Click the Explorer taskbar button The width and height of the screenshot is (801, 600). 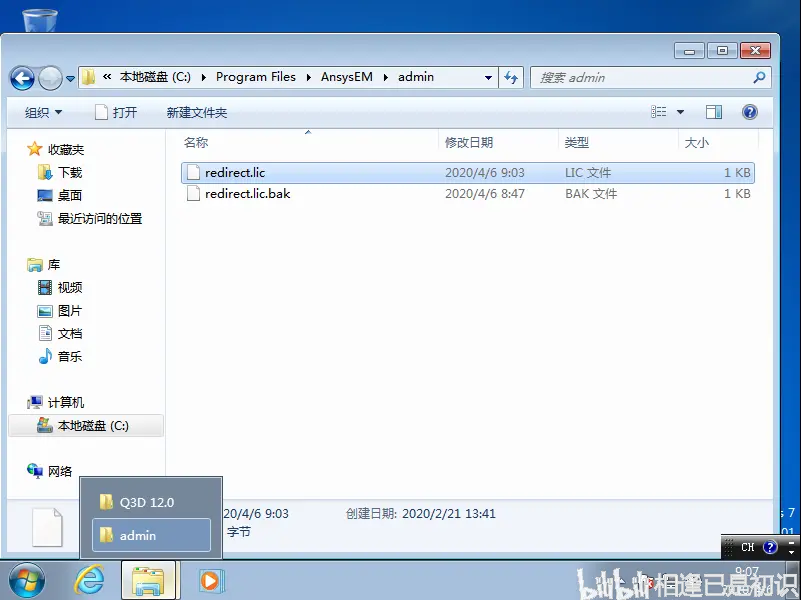tap(148, 581)
